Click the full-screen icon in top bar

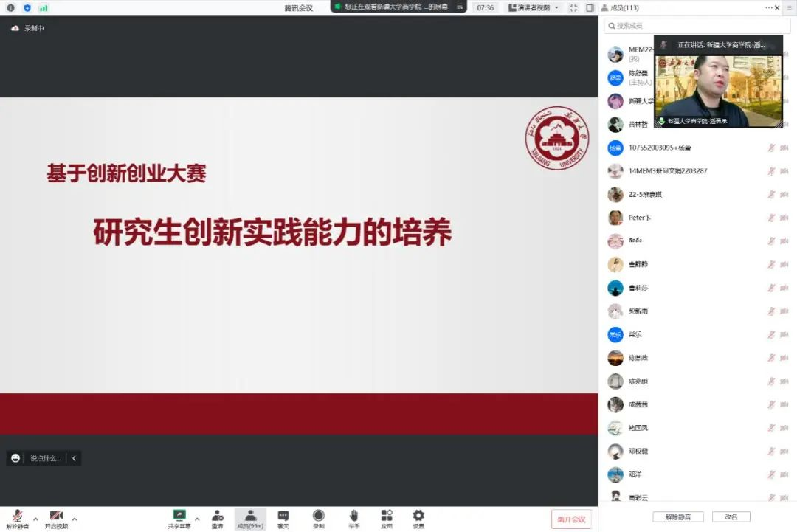click(x=573, y=7)
